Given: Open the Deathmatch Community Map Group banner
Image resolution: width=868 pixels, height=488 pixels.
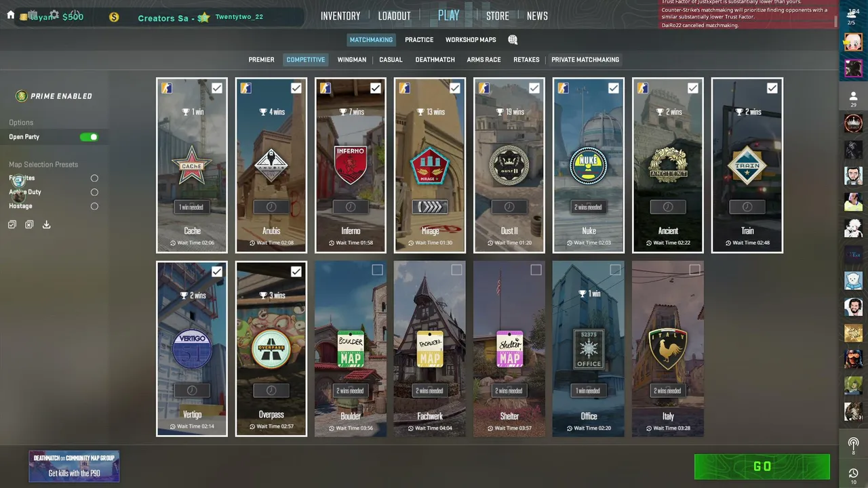Looking at the screenshot, I should coord(74,466).
